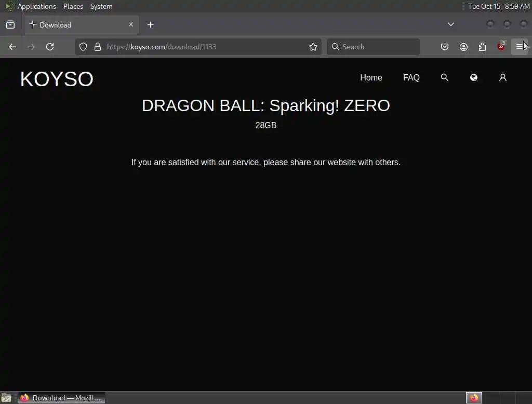Reload the current page
Screen dimensions: 532x404
(50, 47)
